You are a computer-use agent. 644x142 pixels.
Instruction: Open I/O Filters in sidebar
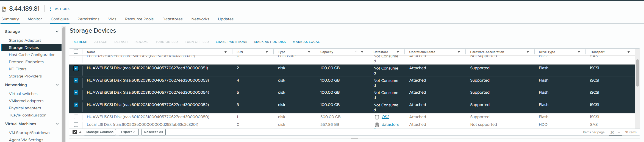coord(18,69)
